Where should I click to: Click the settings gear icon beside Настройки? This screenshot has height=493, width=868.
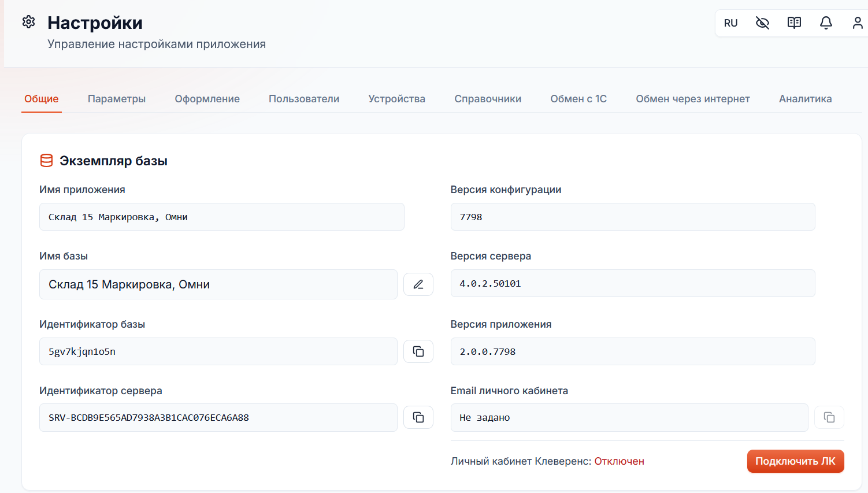[28, 22]
